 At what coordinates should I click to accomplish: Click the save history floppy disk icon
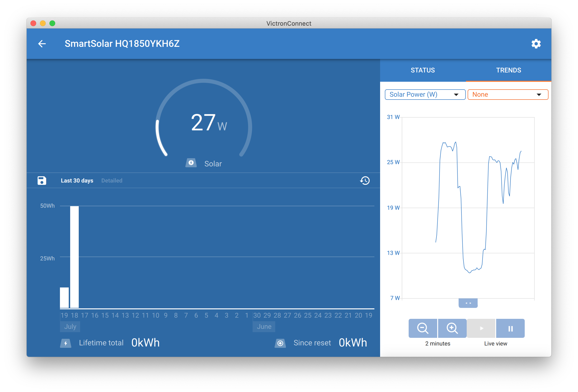click(42, 181)
